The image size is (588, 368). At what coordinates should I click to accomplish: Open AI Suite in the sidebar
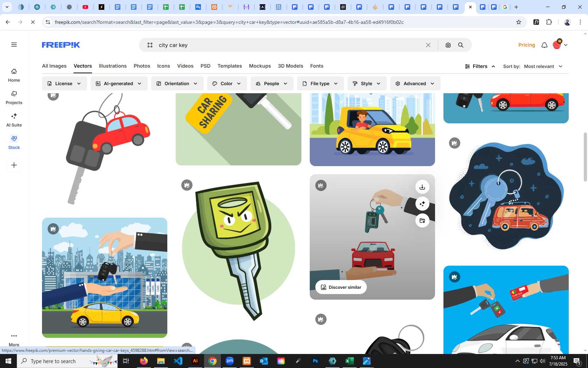tap(14, 120)
